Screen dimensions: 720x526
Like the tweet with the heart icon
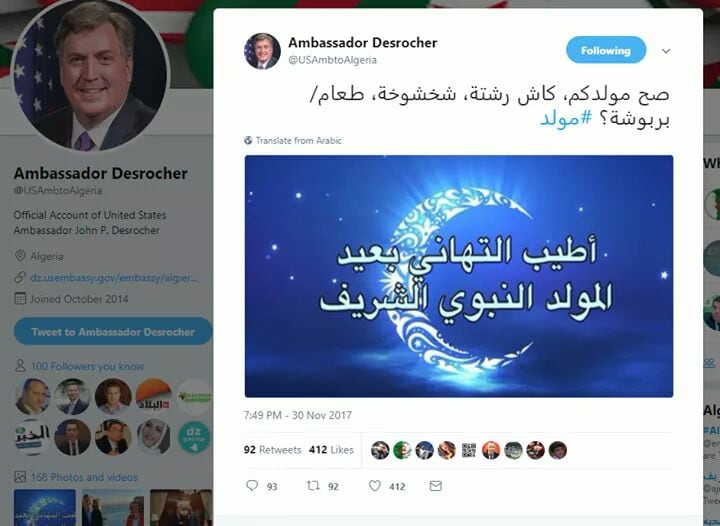tap(375, 486)
